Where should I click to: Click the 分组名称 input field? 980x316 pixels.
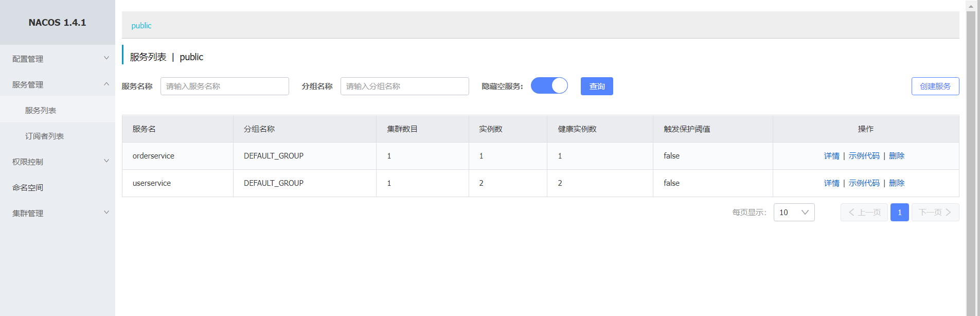(404, 86)
